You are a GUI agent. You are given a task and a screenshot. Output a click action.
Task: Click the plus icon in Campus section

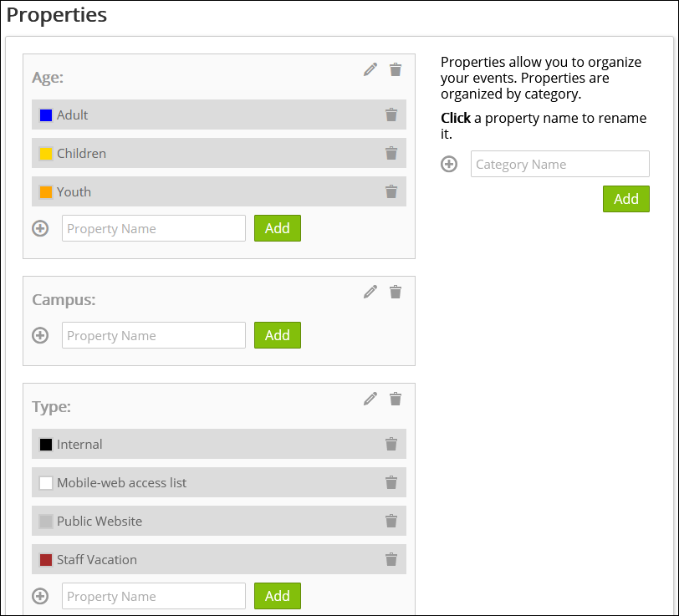[x=40, y=335]
